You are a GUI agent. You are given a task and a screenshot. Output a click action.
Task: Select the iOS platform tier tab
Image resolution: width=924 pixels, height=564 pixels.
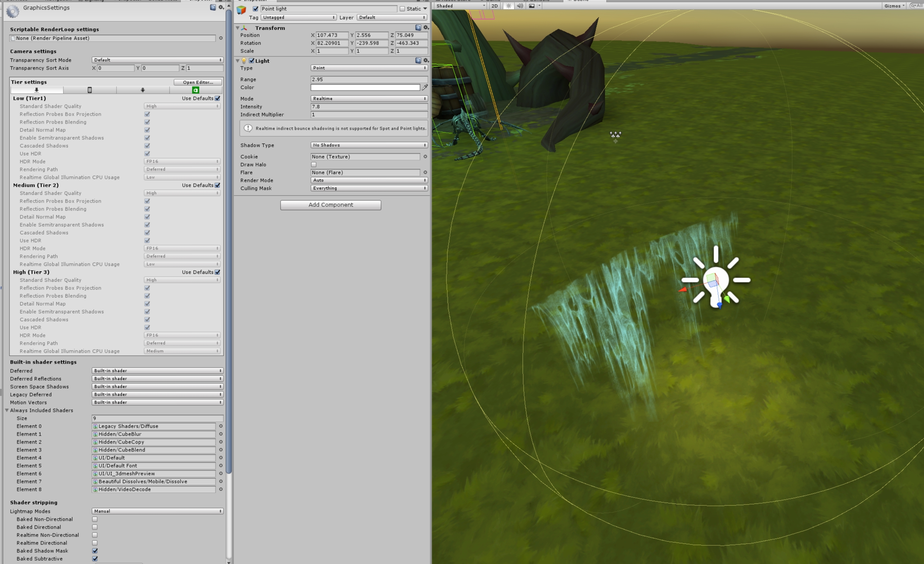coord(90,90)
